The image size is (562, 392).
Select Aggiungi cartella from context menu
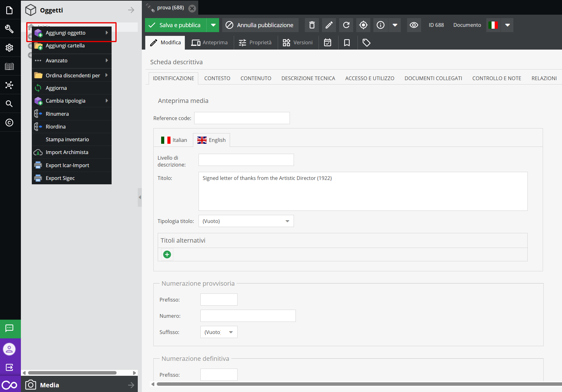72,46
